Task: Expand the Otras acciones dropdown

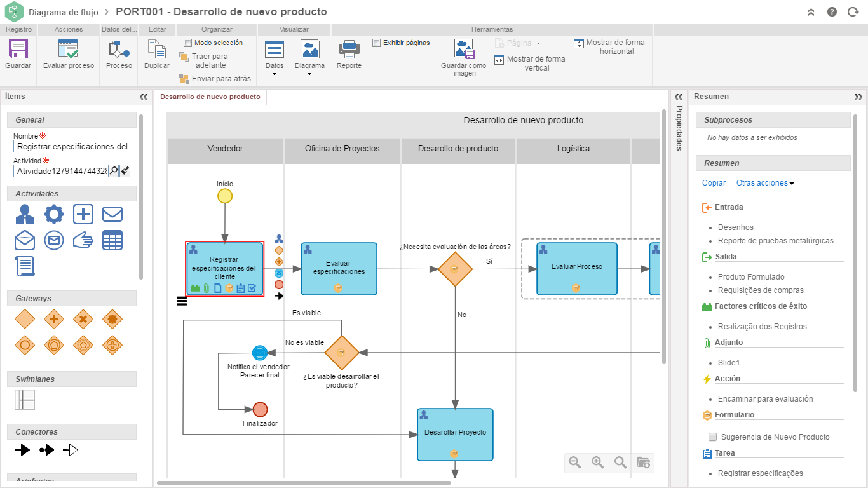Action: tap(765, 183)
